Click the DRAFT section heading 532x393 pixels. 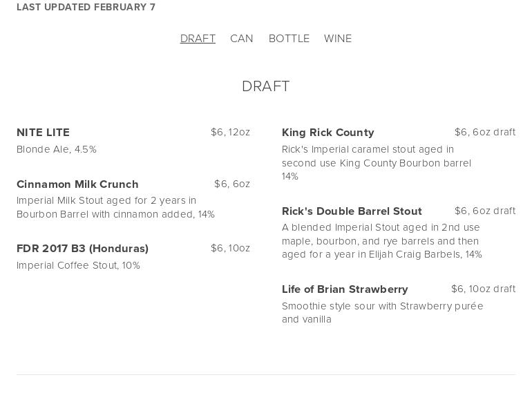266,86
